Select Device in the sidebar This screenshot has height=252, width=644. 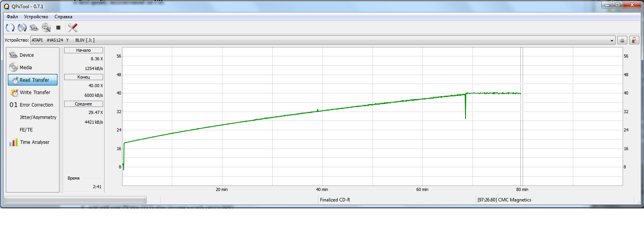click(26, 55)
